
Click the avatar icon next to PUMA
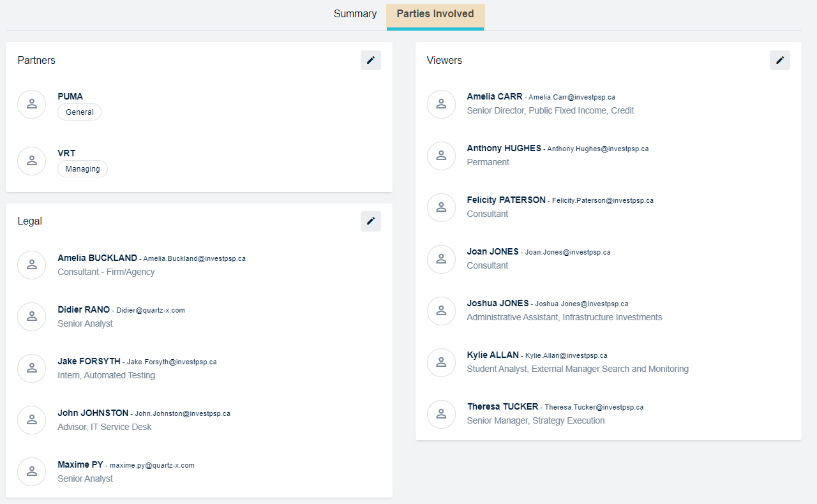click(31, 104)
